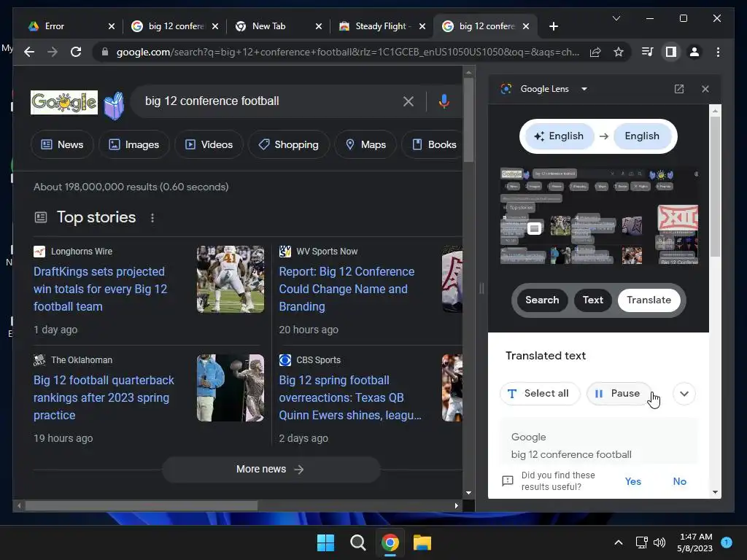Screen dimensions: 747x560
Task: Close the Error tab
Action: point(111,26)
